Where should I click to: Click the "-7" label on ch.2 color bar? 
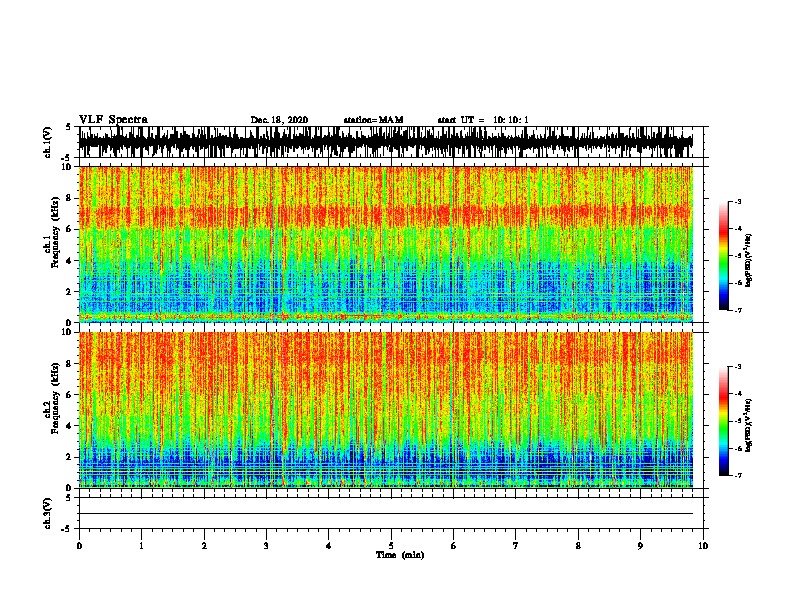[x=737, y=475]
